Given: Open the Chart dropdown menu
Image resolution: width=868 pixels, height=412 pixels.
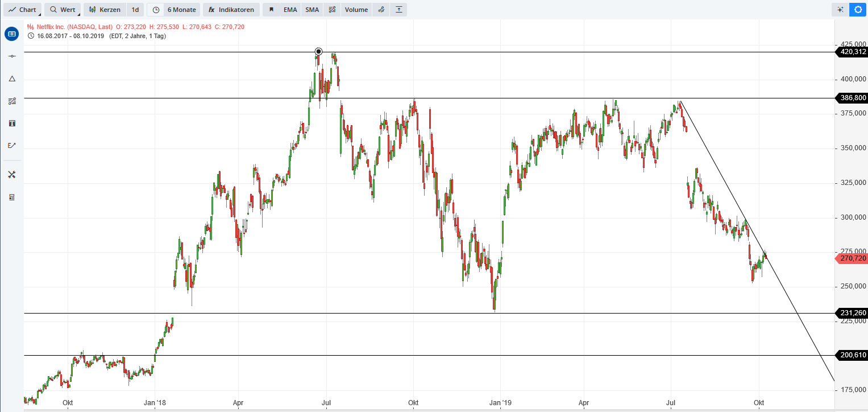Looking at the screenshot, I should coord(22,10).
